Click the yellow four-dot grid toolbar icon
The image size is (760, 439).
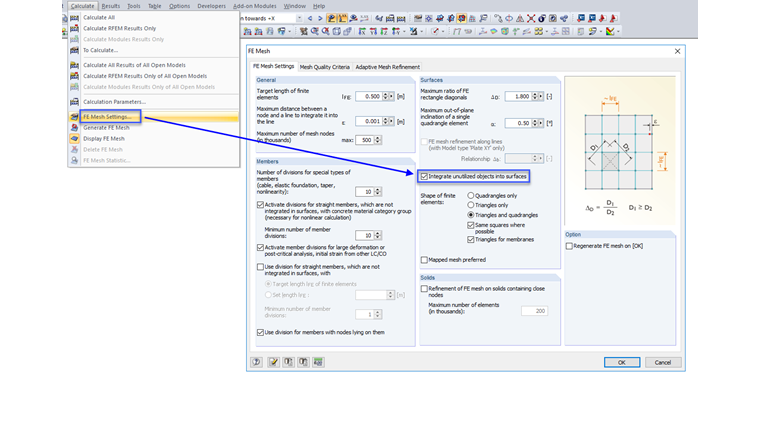point(538,31)
